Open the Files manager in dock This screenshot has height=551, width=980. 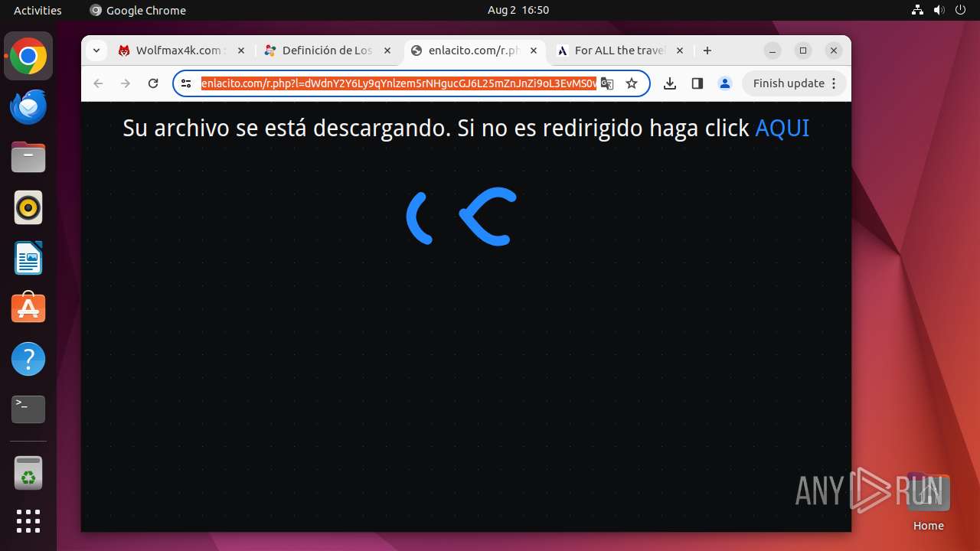tap(28, 158)
